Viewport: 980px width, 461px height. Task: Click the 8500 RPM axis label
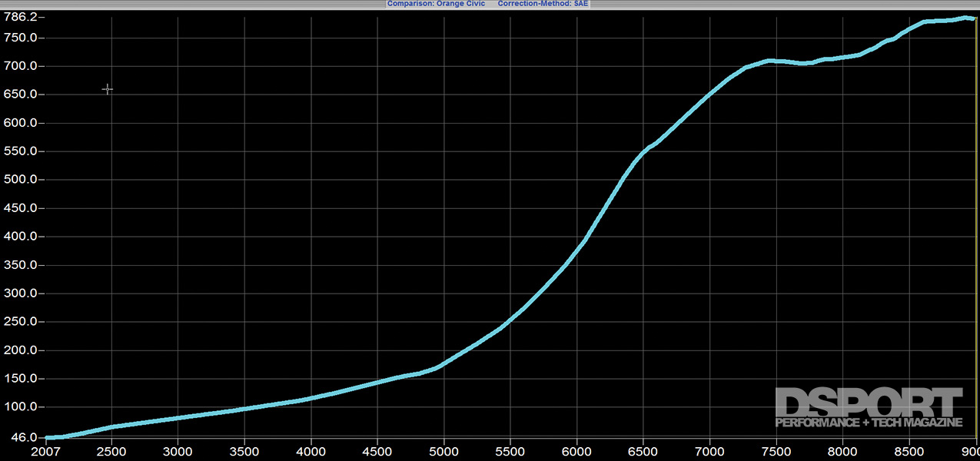point(909,452)
